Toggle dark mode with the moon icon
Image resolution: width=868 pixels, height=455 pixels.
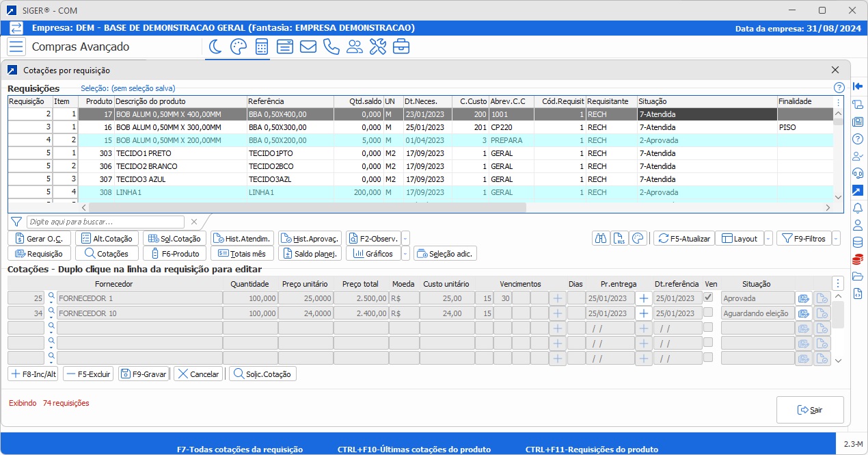coord(215,47)
